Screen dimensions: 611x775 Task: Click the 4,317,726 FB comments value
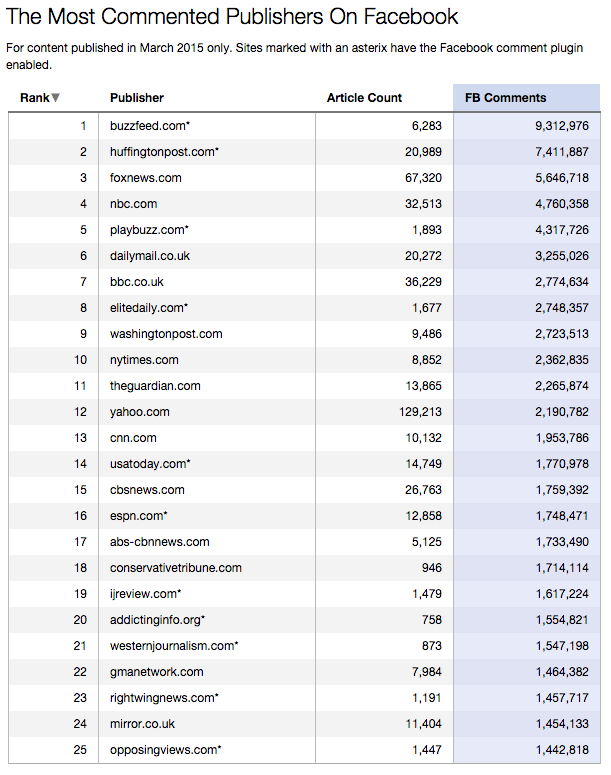tap(562, 230)
